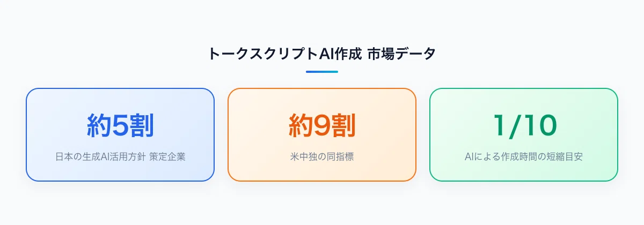This screenshot has width=644, height=225.
Task: Select the caption 日本の生成AI活用方針 策定企業
Action: pyautogui.click(x=120, y=157)
